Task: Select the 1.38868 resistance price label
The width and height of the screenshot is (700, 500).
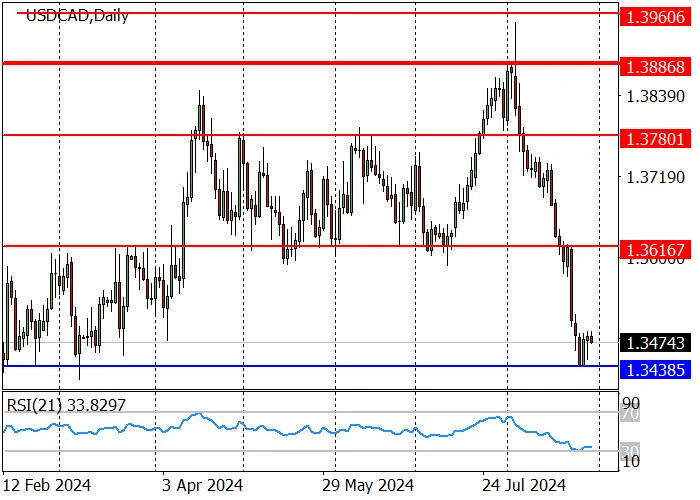Action: click(655, 67)
